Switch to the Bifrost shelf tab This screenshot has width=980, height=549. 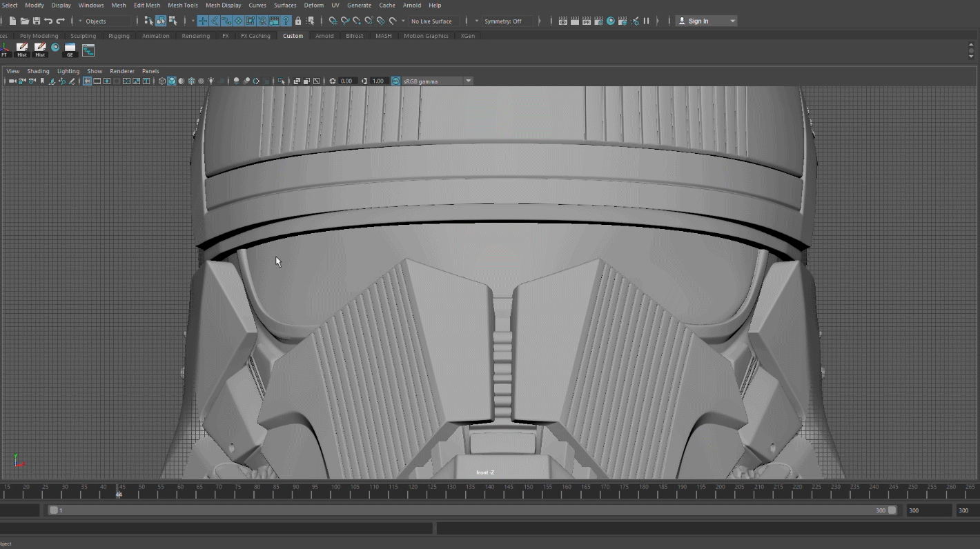pyautogui.click(x=354, y=36)
